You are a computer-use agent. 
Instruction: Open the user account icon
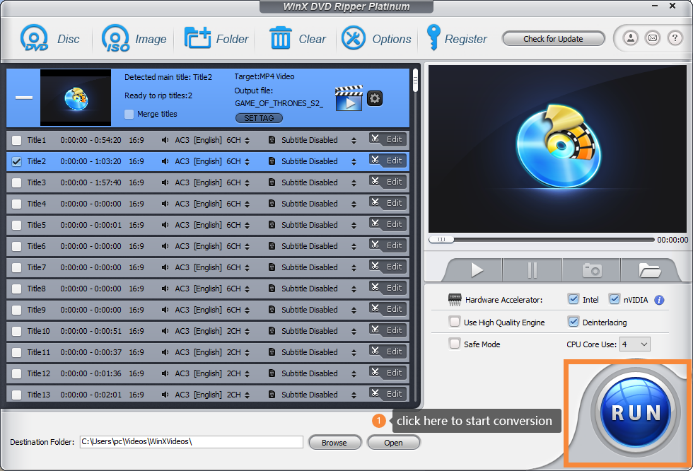click(630, 38)
